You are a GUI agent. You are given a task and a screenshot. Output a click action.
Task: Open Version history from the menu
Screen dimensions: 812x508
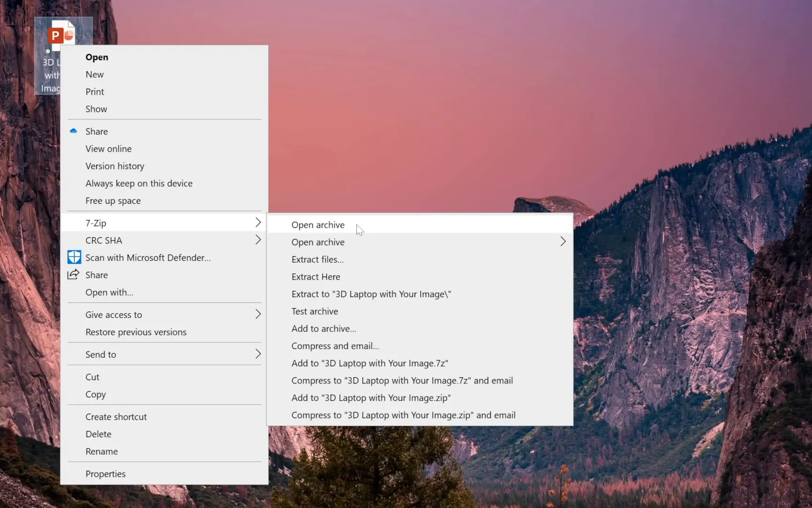click(x=164, y=166)
